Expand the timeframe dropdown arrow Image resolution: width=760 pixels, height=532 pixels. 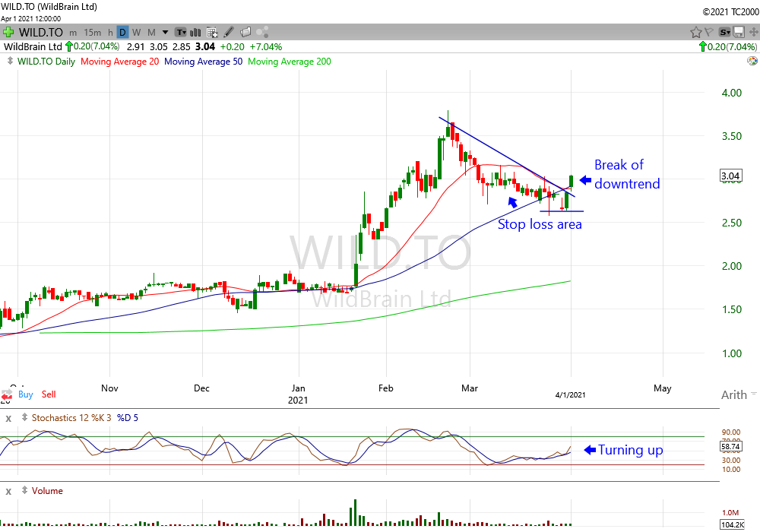[165, 33]
